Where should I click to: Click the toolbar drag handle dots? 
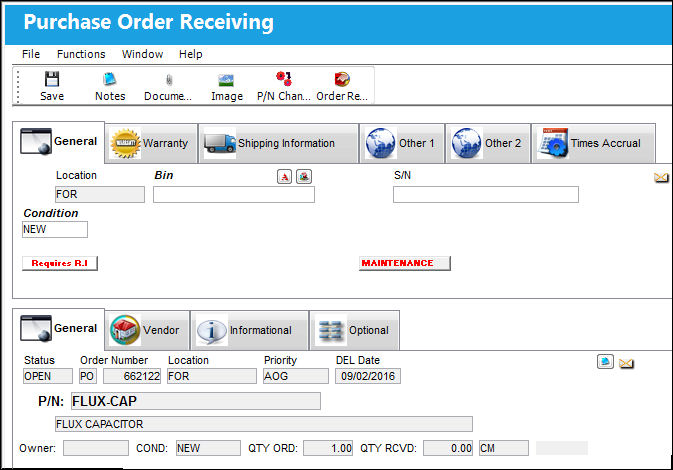18,86
